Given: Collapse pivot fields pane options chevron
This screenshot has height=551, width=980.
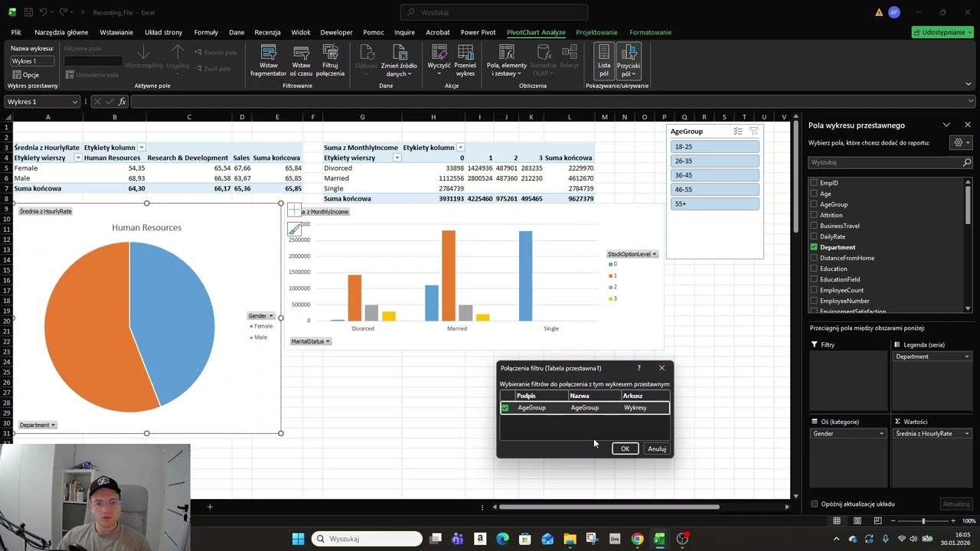Looking at the screenshot, I should (x=946, y=125).
